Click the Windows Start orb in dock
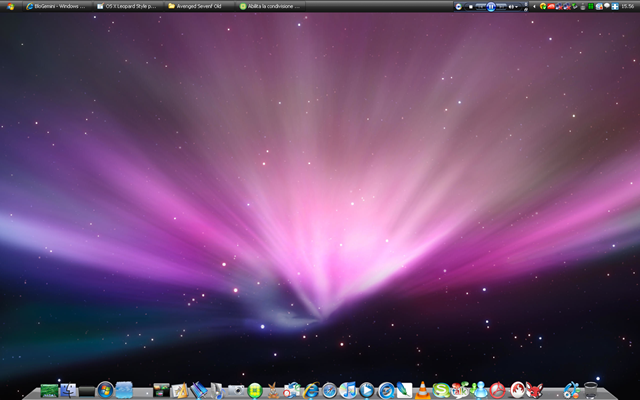 tap(105, 390)
